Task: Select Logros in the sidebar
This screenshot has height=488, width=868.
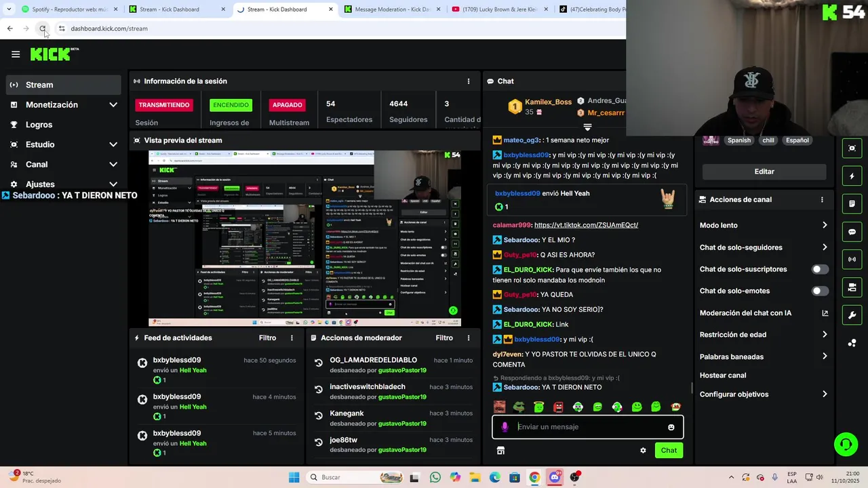Action: [x=64, y=125]
